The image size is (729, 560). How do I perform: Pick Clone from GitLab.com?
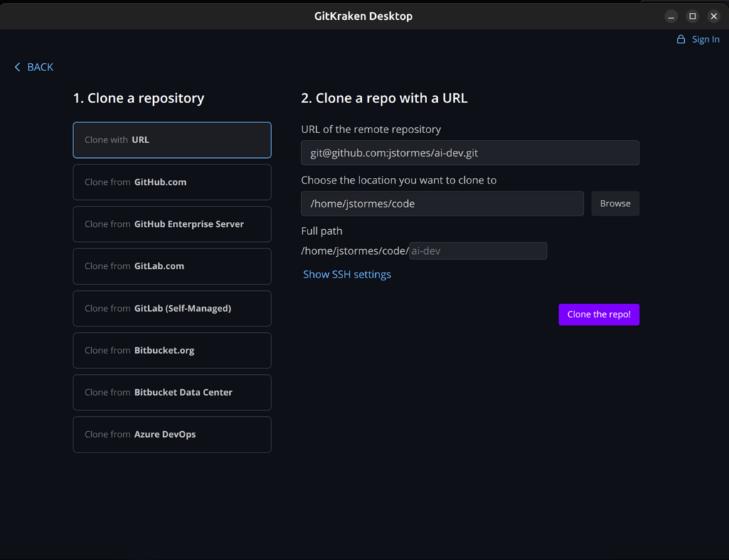click(x=172, y=266)
